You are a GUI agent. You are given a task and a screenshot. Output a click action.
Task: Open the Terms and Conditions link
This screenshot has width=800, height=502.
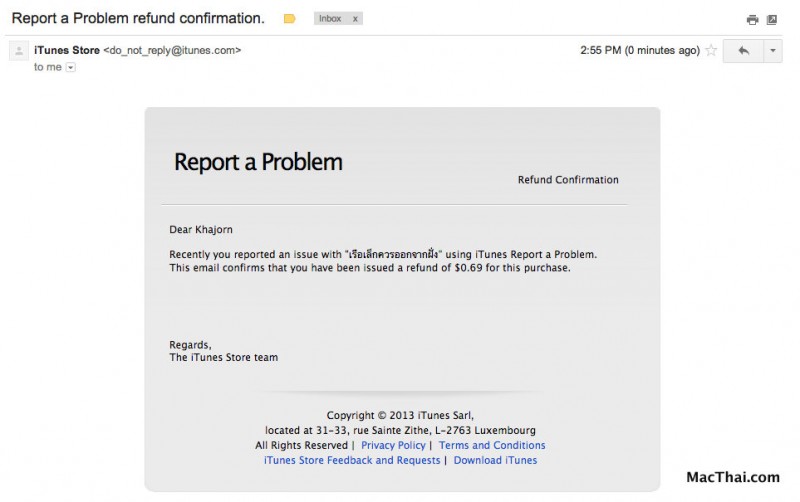(x=492, y=445)
